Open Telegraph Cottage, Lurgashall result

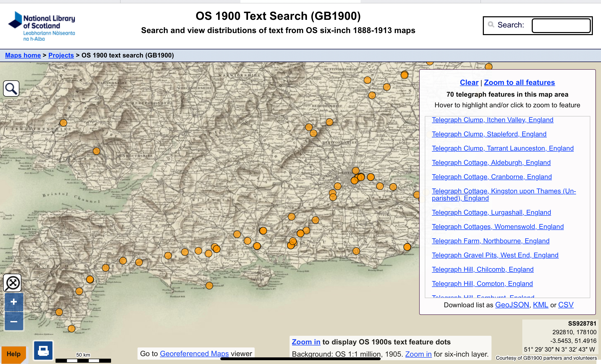pos(491,212)
